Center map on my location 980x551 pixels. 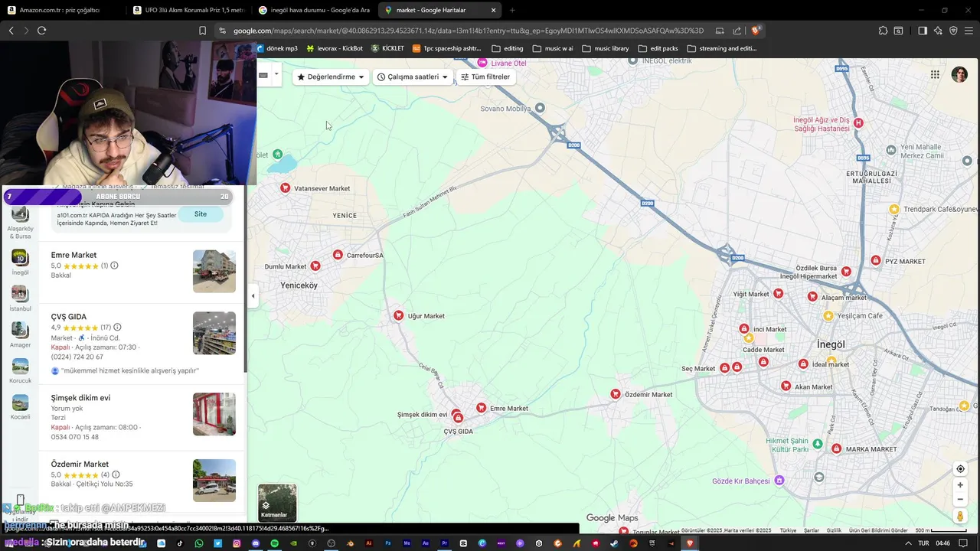(x=960, y=468)
